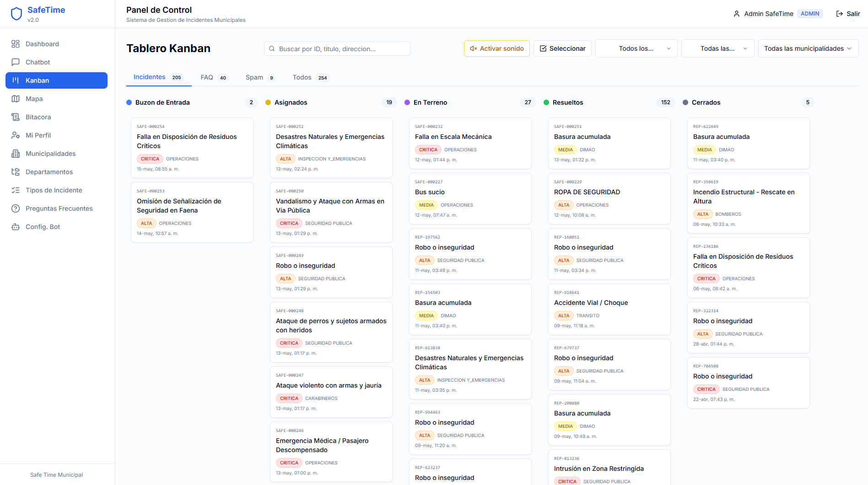This screenshot has height=485, width=868.
Task: Click the Mapa map icon
Action: click(16, 99)
